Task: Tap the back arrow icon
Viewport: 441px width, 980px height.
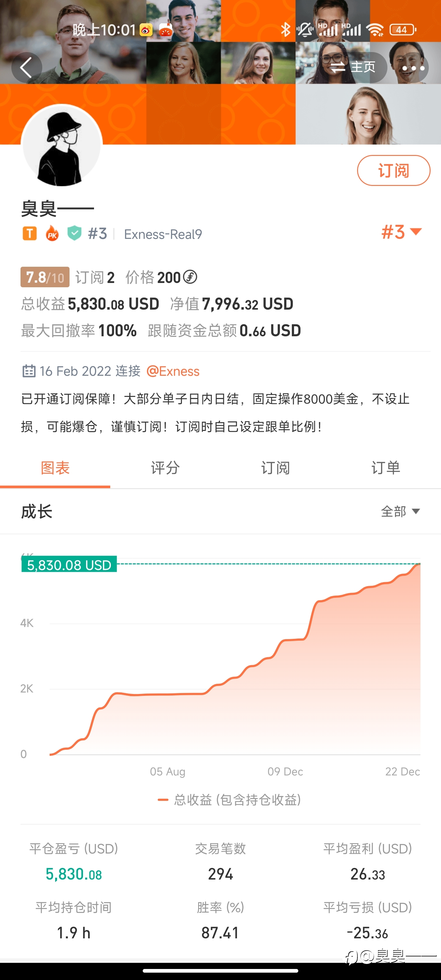Action: [27, 68]
